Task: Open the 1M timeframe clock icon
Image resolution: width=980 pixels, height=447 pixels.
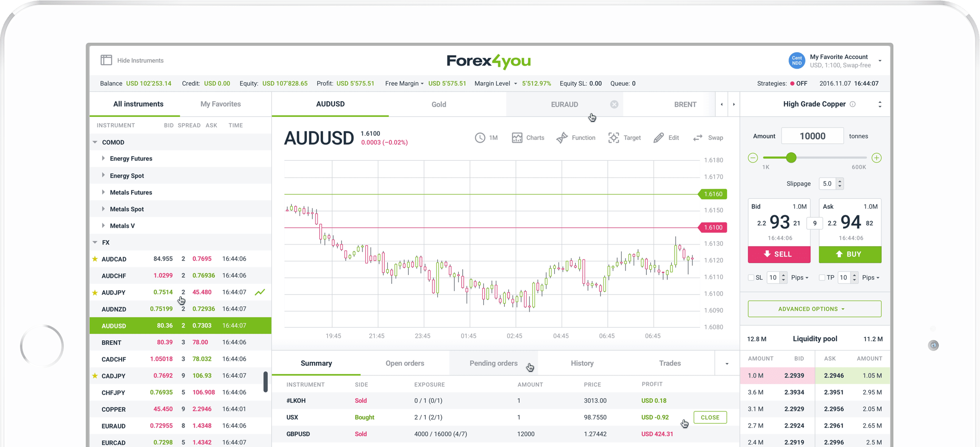Action: pos(480,138)
